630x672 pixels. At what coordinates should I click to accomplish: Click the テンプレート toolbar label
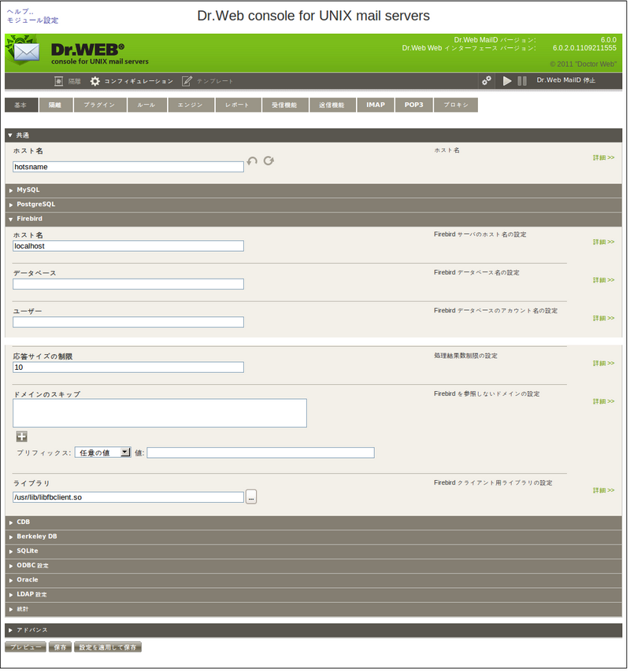tap(216, 81)
